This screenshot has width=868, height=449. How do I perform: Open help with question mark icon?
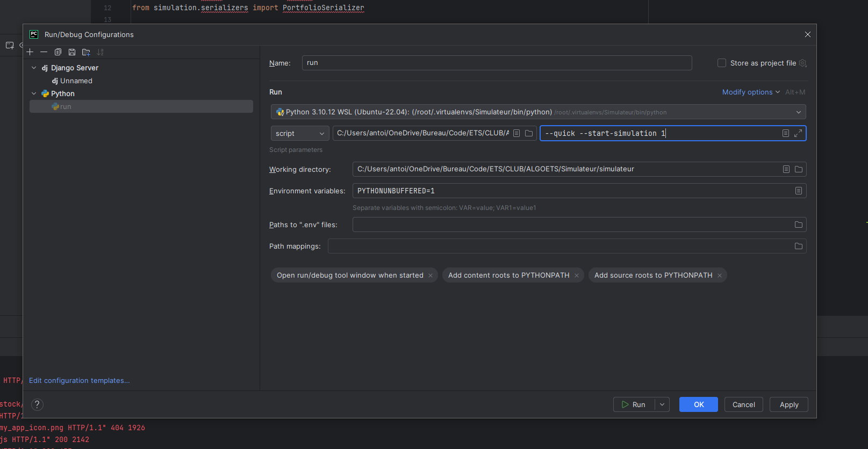point(37,404)
